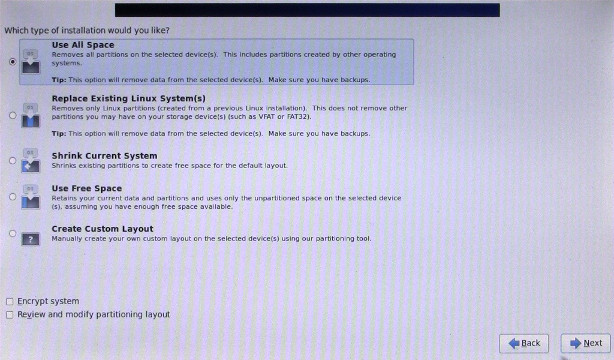Click the blue arrow on Back
614x360 pixels.
tap(514, 344)
